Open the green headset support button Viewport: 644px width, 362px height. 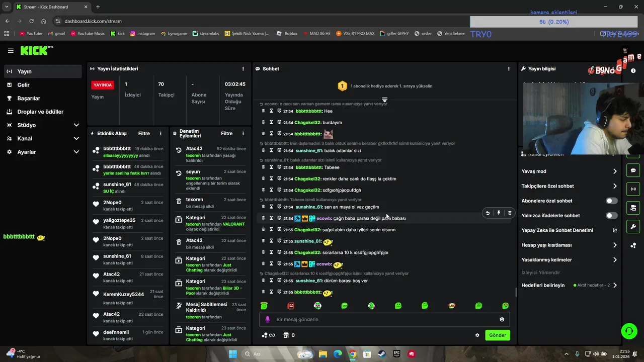coord(629,331)
